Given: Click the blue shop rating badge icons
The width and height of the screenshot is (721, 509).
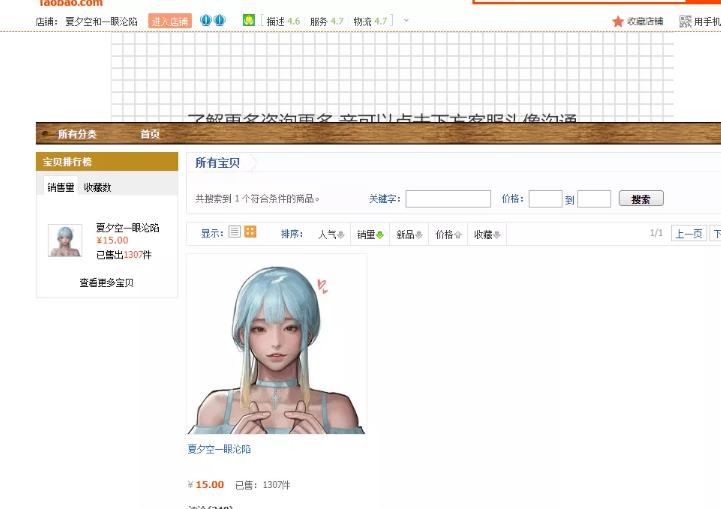Looking at the screenshot, I should (x=212, y=20).
